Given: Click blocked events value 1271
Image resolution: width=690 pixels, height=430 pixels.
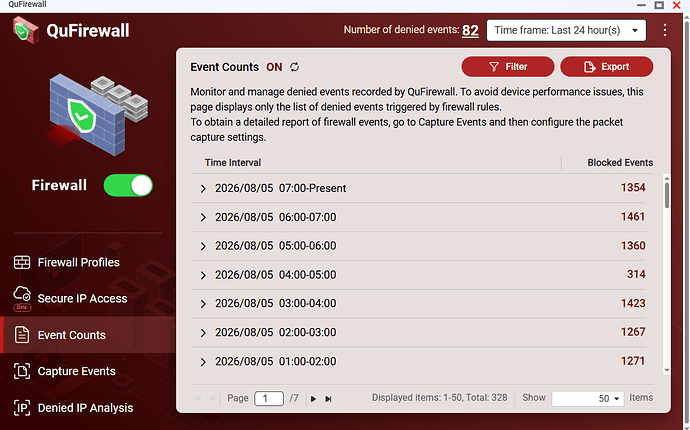Looking at the screenshot, I should 633,361.
